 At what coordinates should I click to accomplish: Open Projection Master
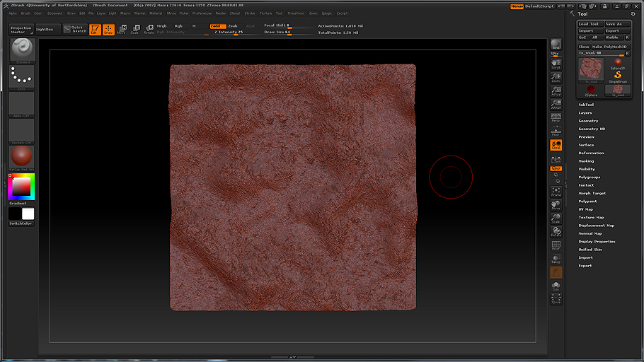pos(21,30)
